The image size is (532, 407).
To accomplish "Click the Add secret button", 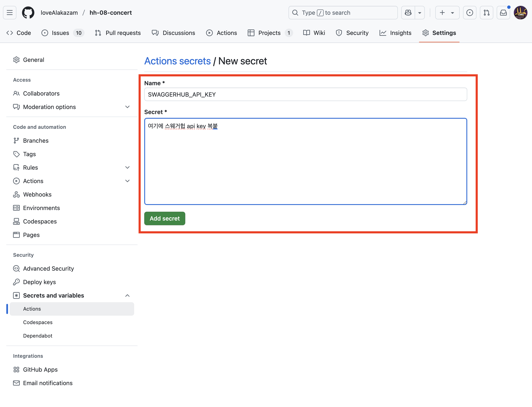I will [165, 218].
